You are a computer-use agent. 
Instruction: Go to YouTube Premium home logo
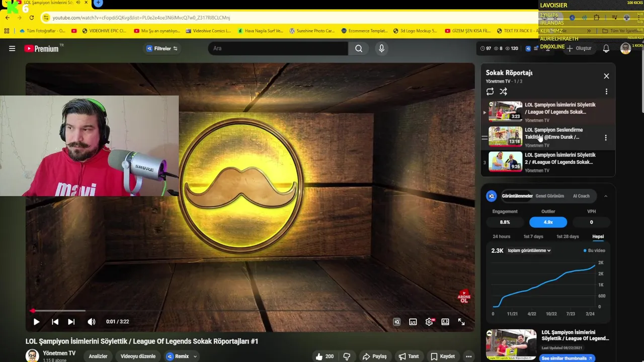41,49
